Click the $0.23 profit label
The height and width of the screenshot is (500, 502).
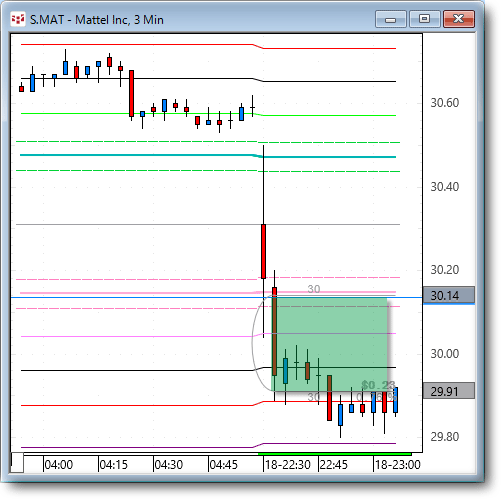click(378, 385)
